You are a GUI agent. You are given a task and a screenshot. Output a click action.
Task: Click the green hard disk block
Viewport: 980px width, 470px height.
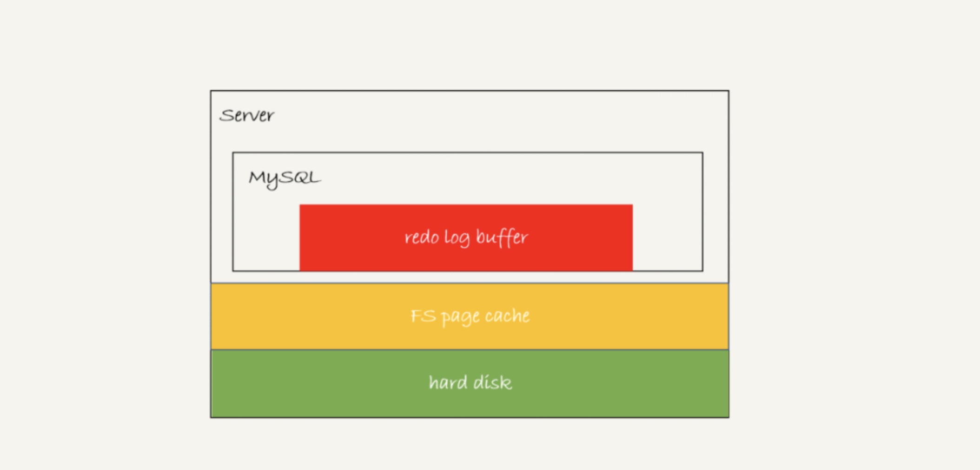[470, 384]
